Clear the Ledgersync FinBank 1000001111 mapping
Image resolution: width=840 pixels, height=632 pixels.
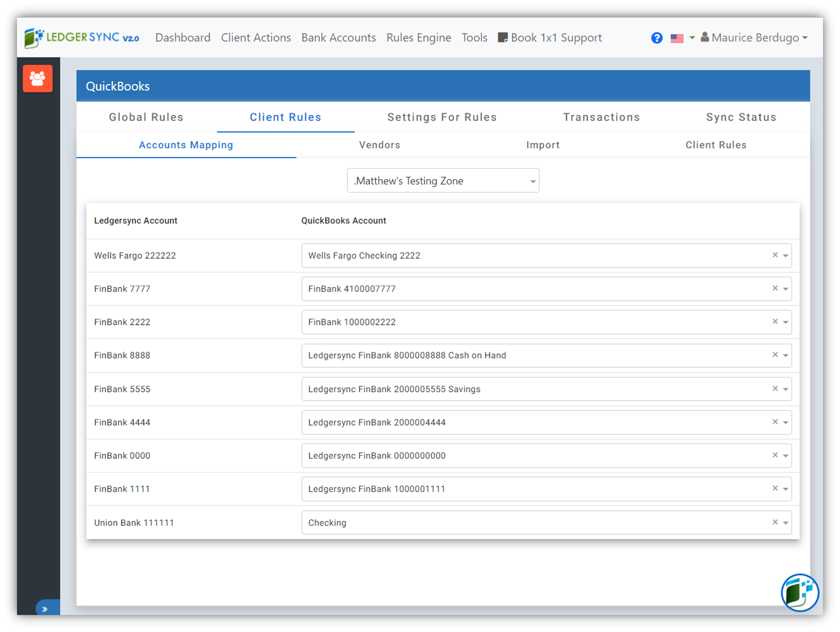pyautogui.click(x=775, y=488)
